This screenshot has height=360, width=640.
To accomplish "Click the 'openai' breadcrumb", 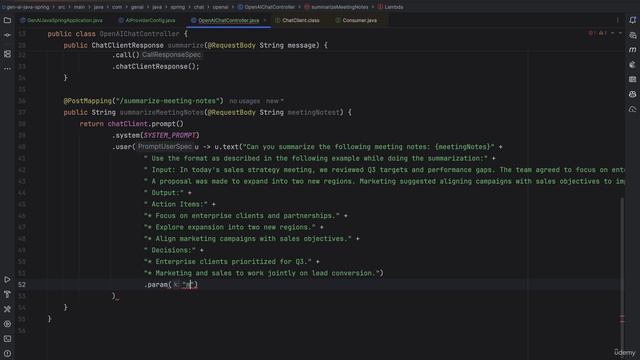I will (x=220, y=7).
